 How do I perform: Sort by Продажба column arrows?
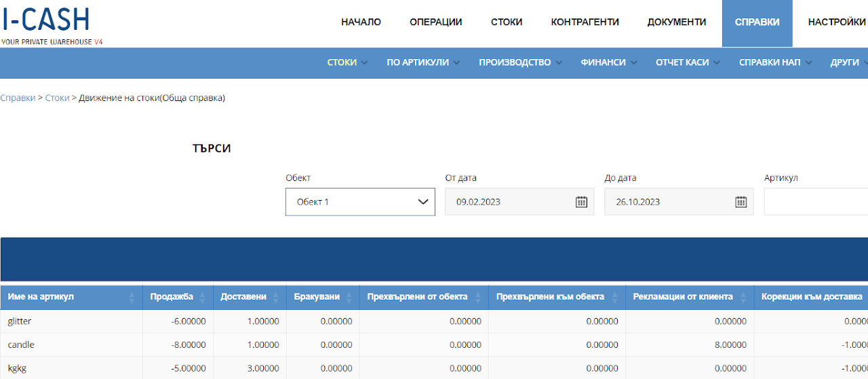202,298
